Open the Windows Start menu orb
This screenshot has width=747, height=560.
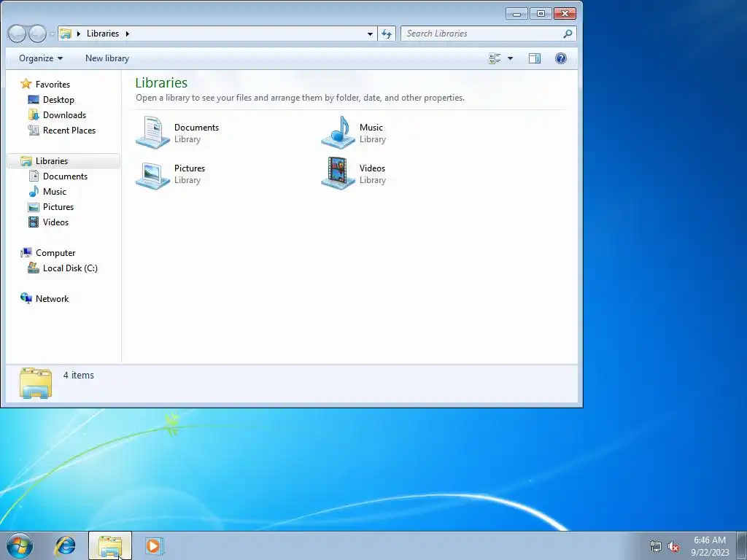20,545
